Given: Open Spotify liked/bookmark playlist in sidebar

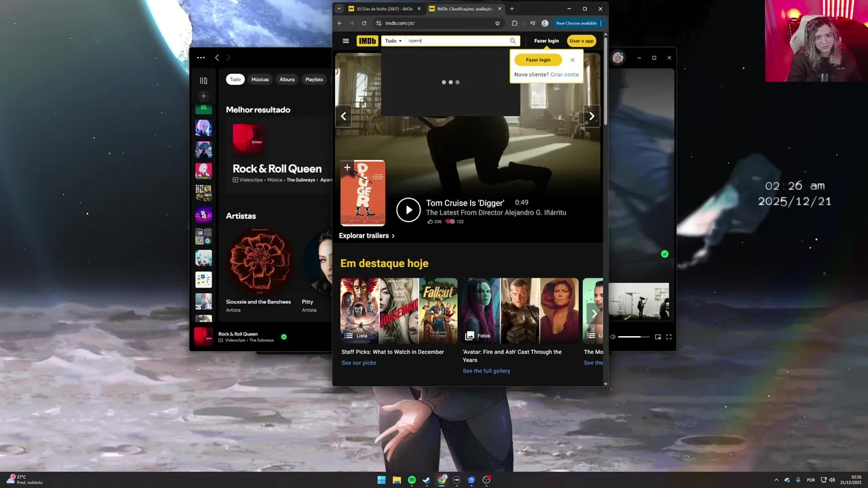Looking at the screenshot, I should [x=203, y=108].
